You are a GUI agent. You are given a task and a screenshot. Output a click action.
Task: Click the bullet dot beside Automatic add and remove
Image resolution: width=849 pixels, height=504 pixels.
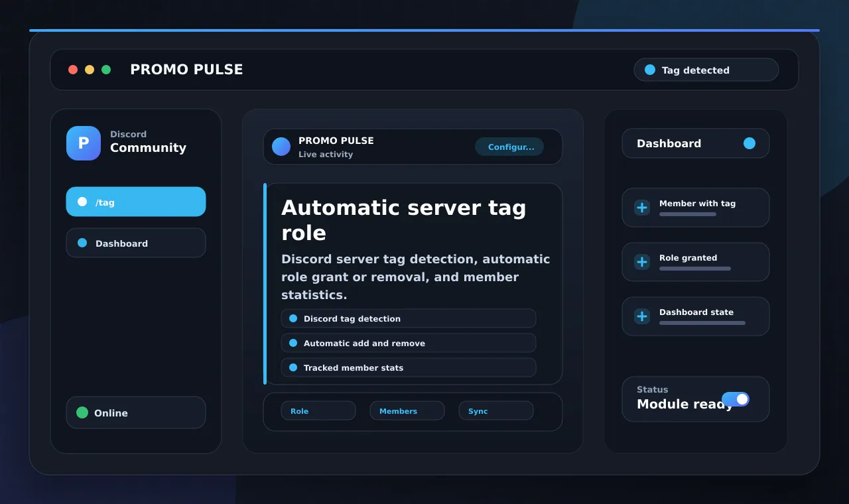point(293,343)
